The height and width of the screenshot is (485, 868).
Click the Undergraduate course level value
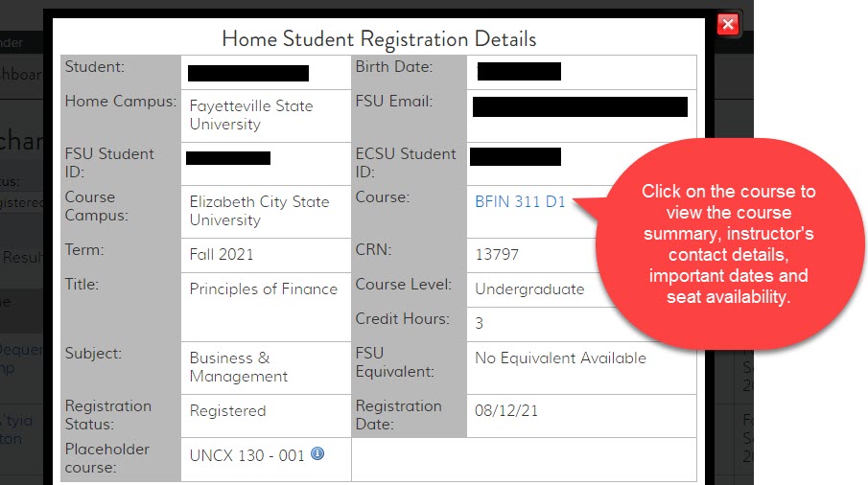(x=529, y=289)
